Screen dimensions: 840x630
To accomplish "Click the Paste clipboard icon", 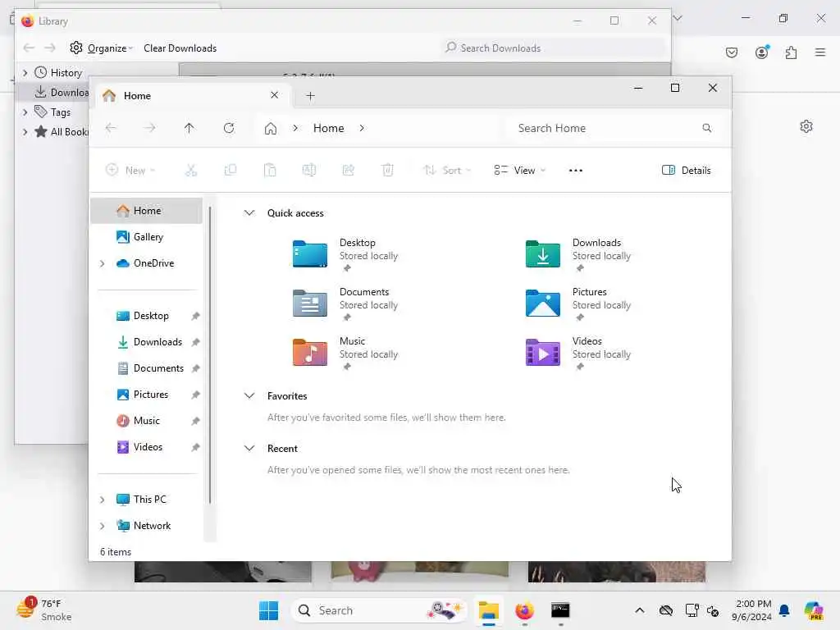I will 270,171.
